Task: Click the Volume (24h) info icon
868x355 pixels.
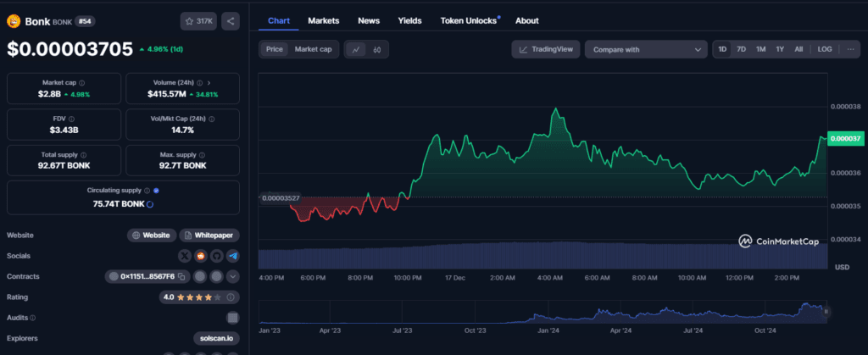Action: [199, 82]
